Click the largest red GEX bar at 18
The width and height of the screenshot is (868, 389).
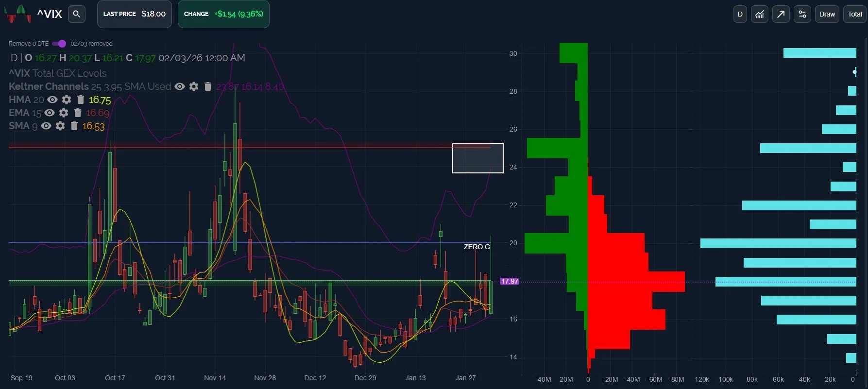click(636, 282)
